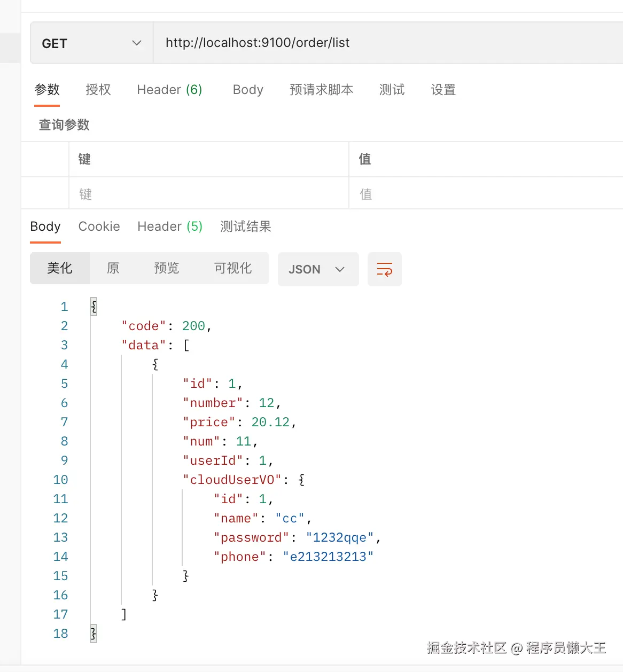Collapse the root object brace on line 1
Viewport: 623px width, 672px height.
[94, 307]
